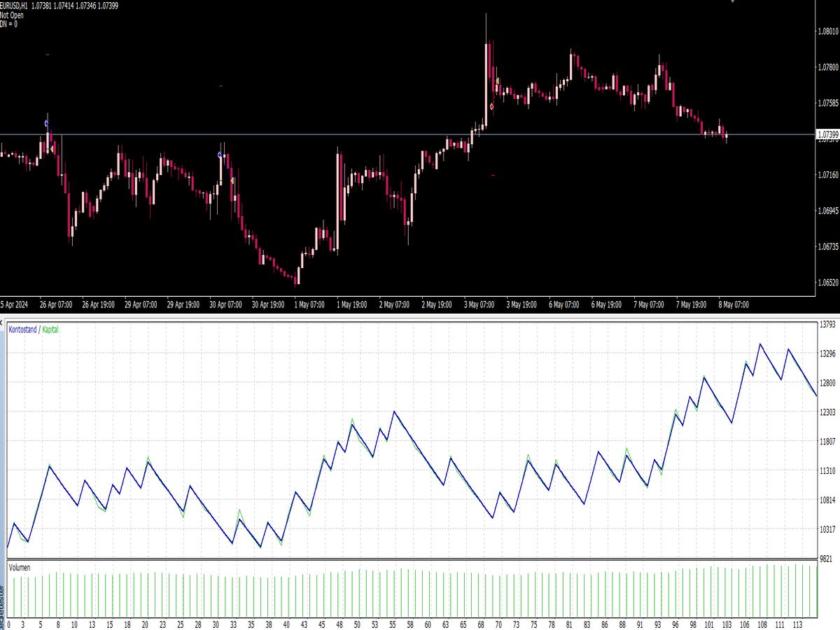This screenshot has width=840, height=630.
Task: Expand the EURUSD,H1 chart label dropdown
Action: point(21,6)
